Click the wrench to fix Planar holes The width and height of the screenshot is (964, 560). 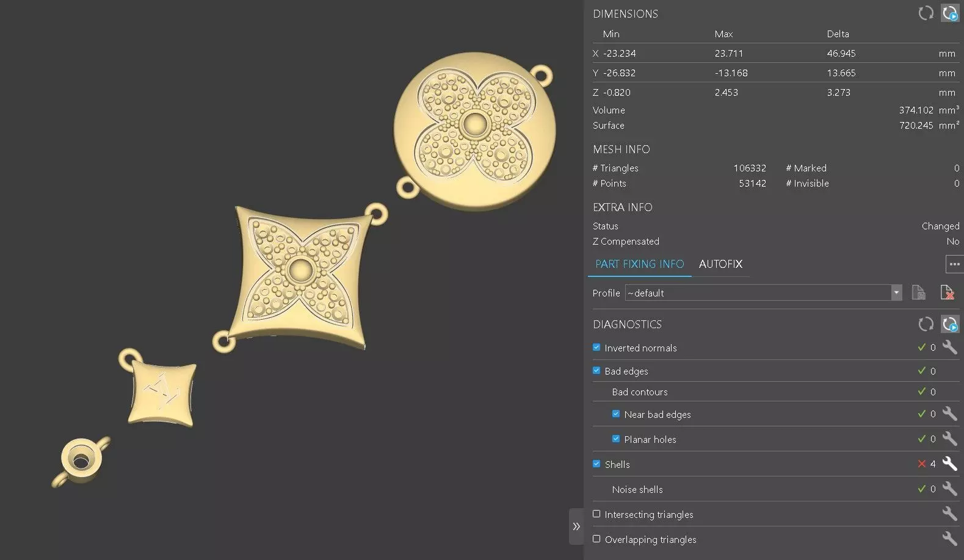click(949, 439)
